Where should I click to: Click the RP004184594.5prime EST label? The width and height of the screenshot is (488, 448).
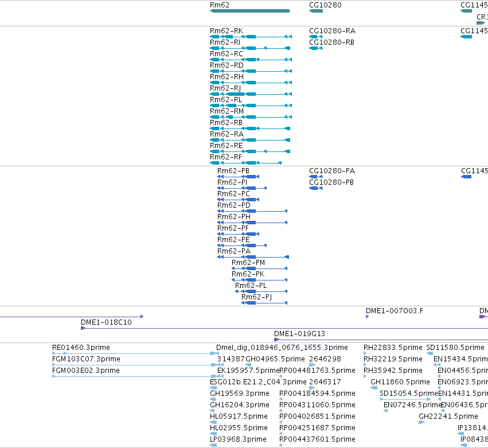tap(317, 394)
